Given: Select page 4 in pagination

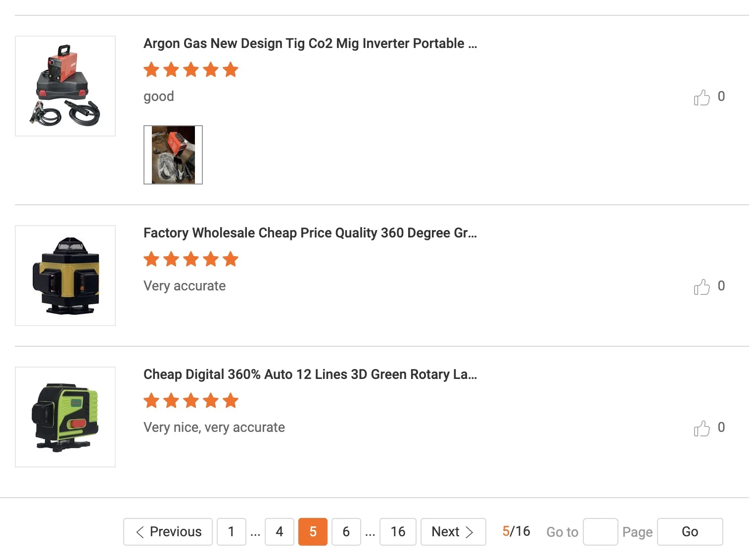Looking at the screenshot, I should (x=280, y=532).
